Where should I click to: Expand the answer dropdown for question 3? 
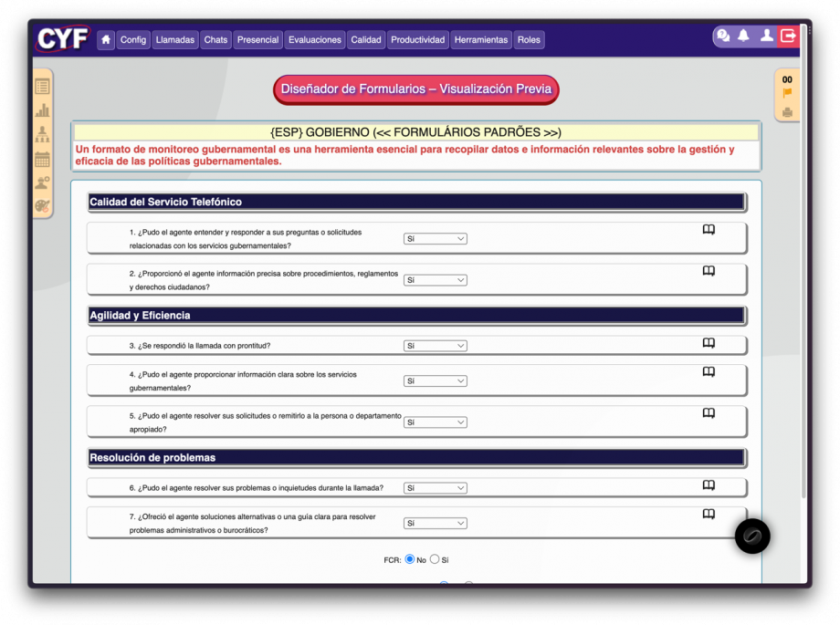(436, 346)
